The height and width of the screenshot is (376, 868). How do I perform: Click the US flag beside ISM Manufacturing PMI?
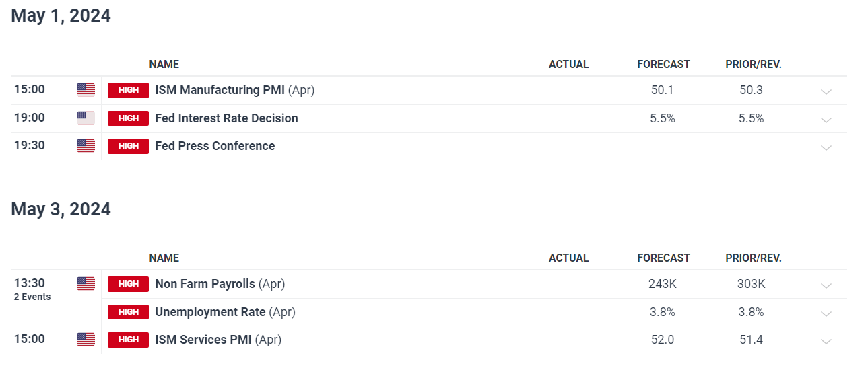coord(86,90)
